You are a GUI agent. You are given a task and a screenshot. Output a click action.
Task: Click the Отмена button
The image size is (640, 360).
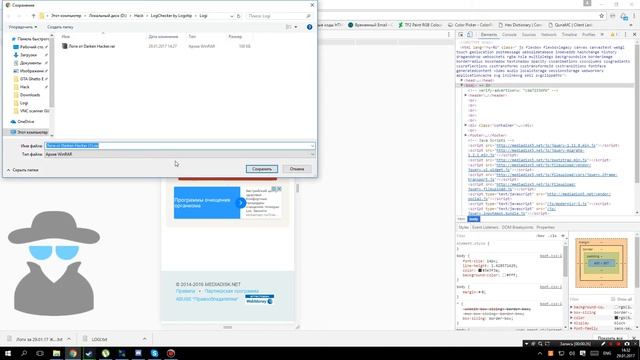[297, 169]
